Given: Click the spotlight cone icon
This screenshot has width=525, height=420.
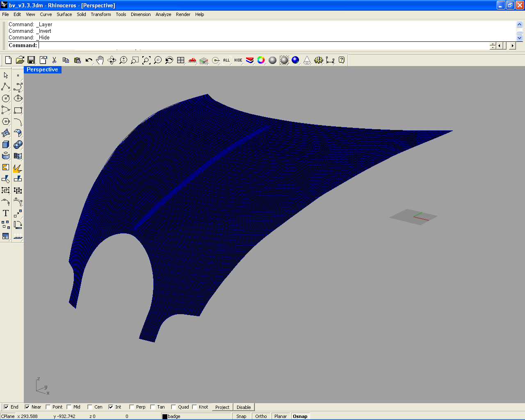Looking at the screenshot, I should click(x=307, y=60).
